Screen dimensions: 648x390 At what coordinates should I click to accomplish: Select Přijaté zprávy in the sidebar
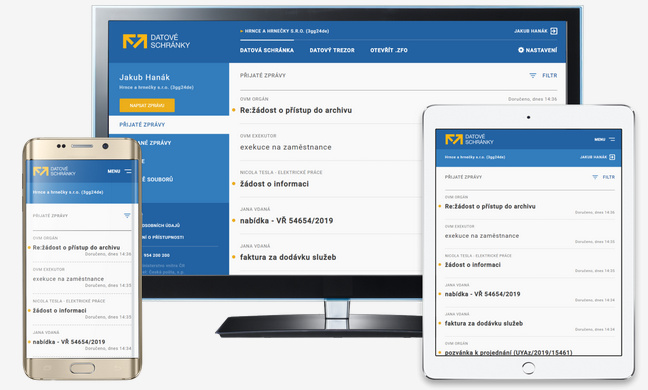point(142,124)
